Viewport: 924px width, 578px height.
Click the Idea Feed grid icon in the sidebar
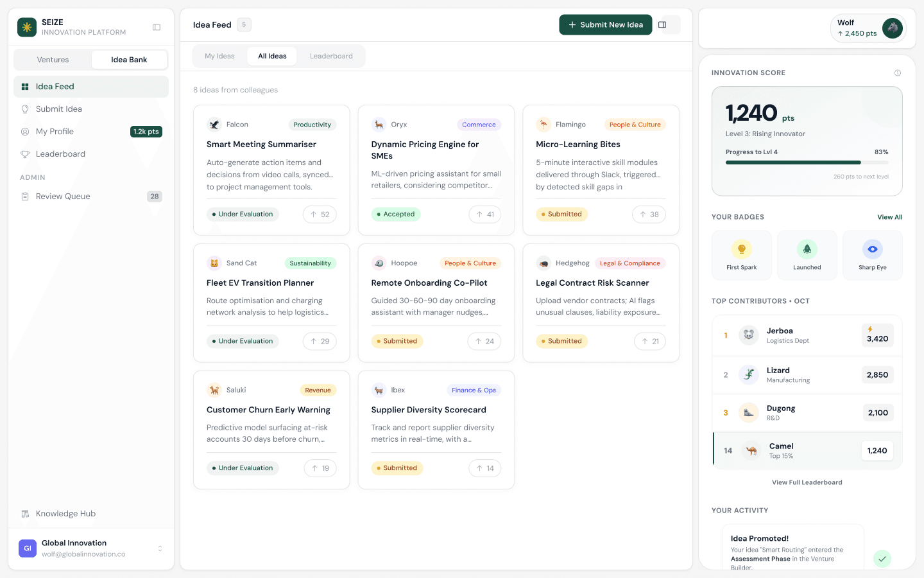coord(25,87)
